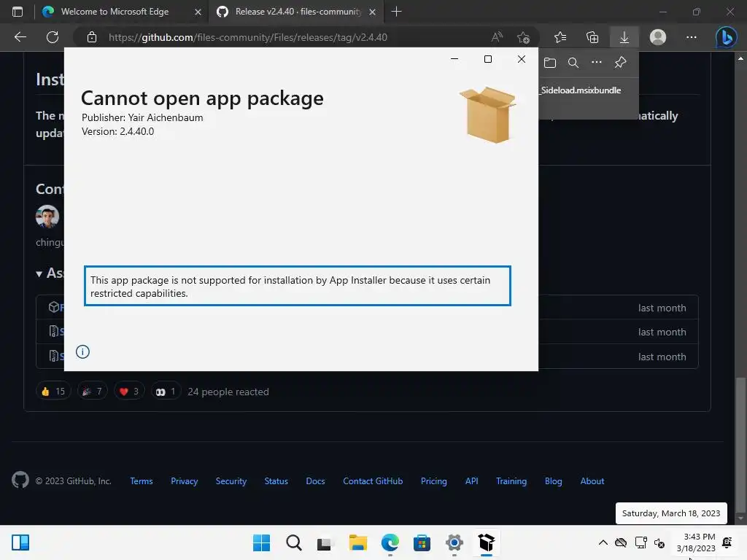
Task: Open the Windows Start menu
Action: 261,542
